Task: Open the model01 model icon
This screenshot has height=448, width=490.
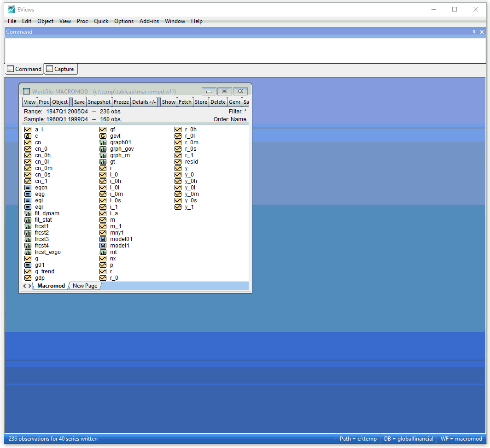Action: click(x=103, y=239)
